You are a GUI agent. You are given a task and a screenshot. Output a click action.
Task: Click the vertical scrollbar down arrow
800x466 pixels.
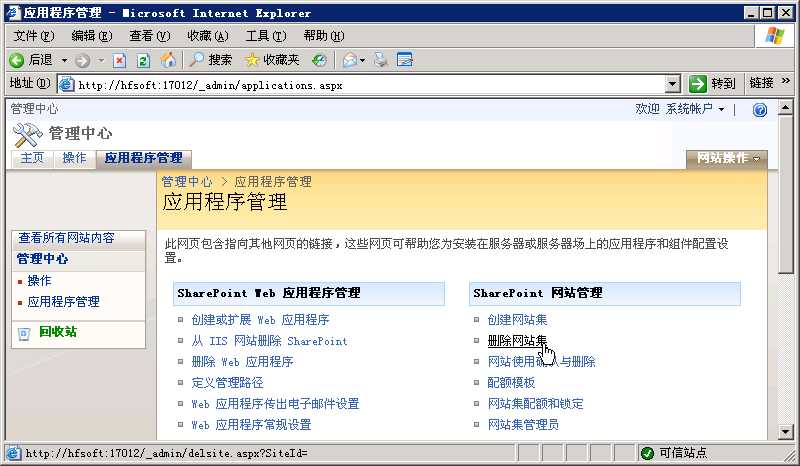coord(785,432)
